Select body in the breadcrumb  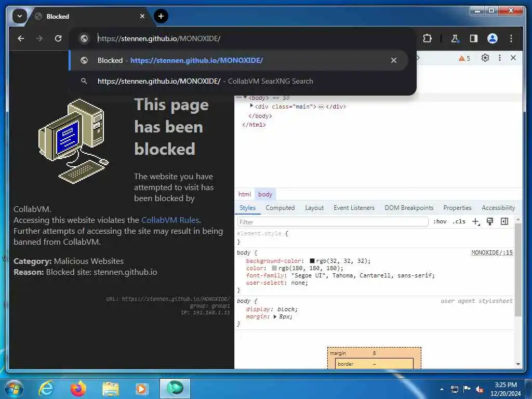click(265, 194)
